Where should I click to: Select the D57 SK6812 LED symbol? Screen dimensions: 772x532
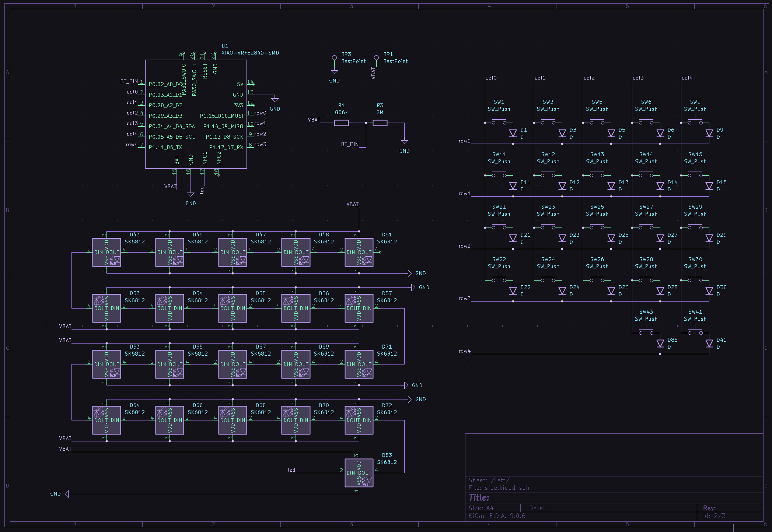pyautogui.click(x=359, y=308)
